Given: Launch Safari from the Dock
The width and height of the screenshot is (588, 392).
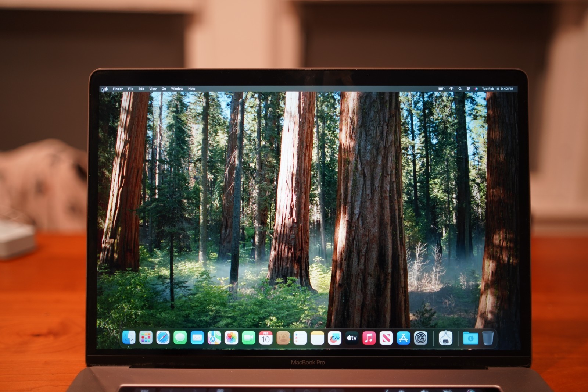Looking at the screenshot, I should 163,338.
